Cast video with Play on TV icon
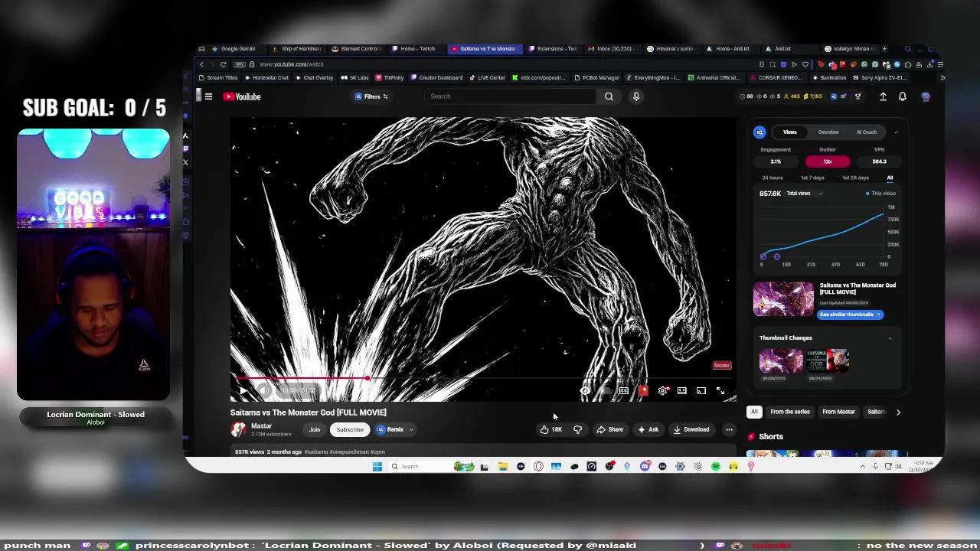 point(701,391)
